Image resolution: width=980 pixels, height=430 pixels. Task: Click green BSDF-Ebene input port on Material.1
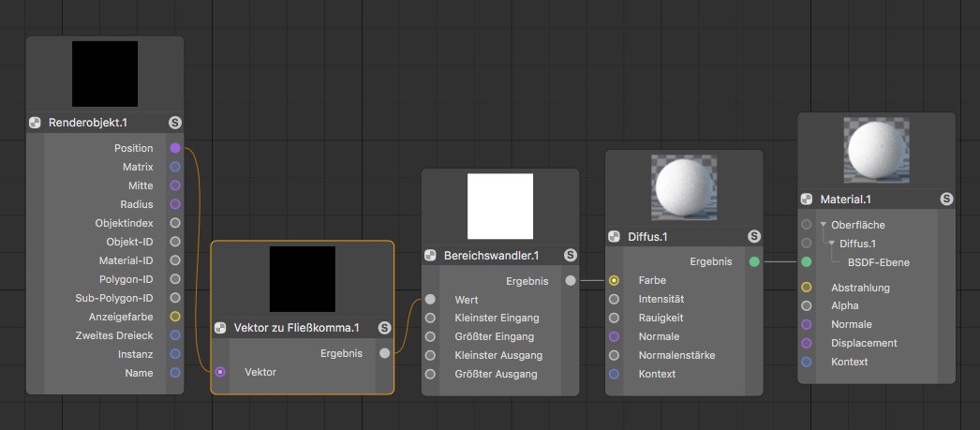pos(807,262)
